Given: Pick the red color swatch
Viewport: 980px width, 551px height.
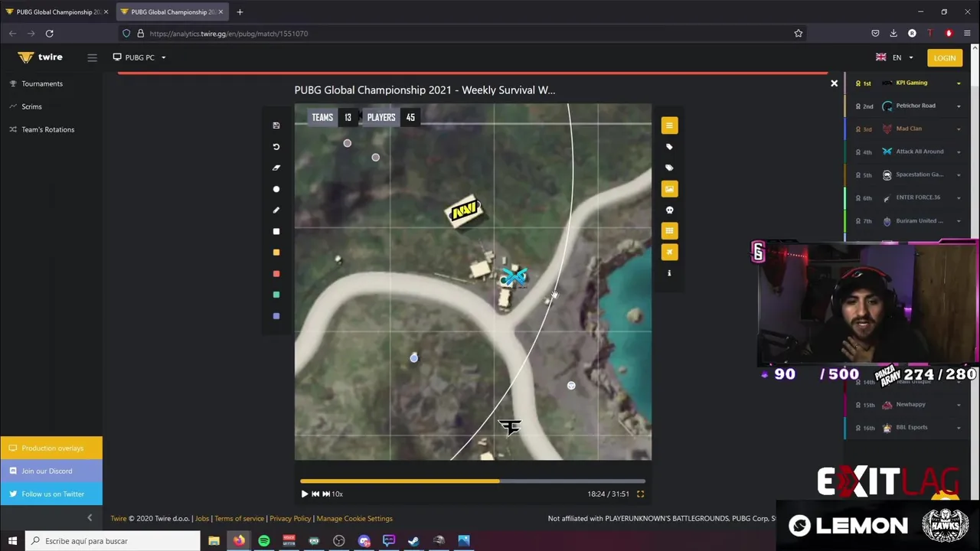Looking at the screenshot, I should point(276,274).
